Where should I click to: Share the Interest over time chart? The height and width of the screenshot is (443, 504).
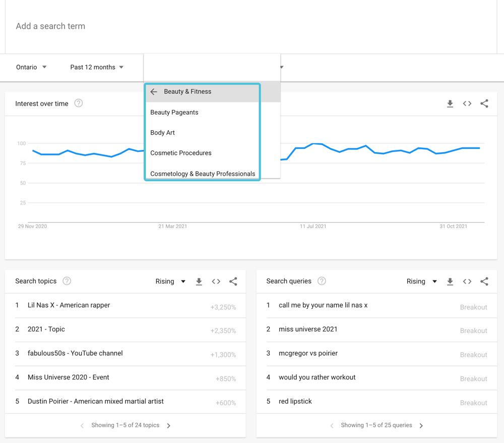click(x=484, y=104)
